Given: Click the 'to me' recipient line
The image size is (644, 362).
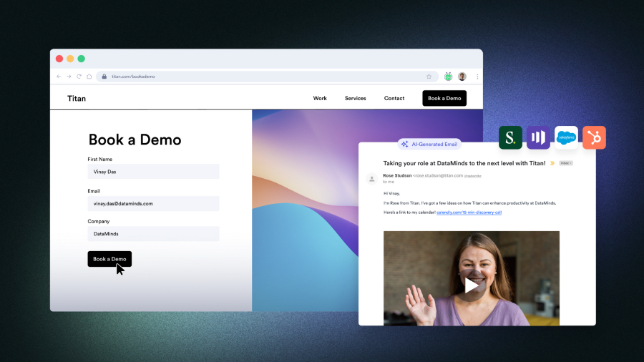Looking at the screenshot, I should [x=389, y=182].
